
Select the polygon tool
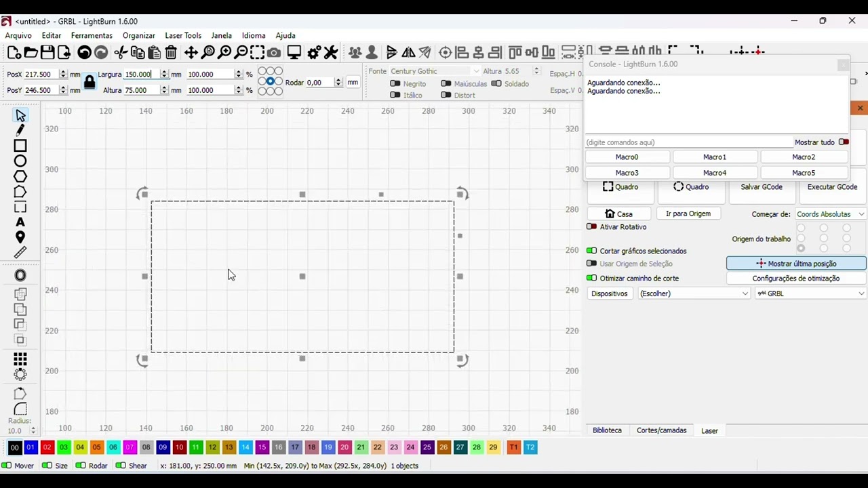click(20, 176)
